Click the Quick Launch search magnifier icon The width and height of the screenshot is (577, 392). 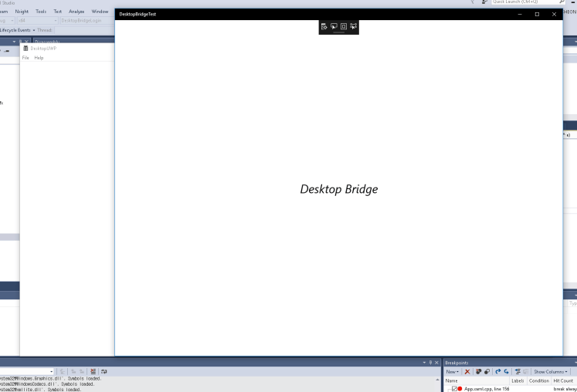click(x=561, y=2)
